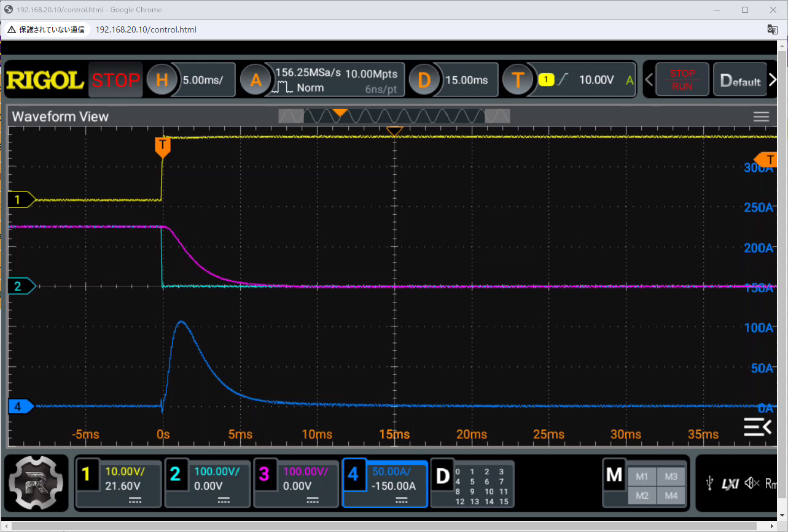The width and height of the screenshot is (788, 532).
Task: Click the Default button
Action: click(740, 80)
